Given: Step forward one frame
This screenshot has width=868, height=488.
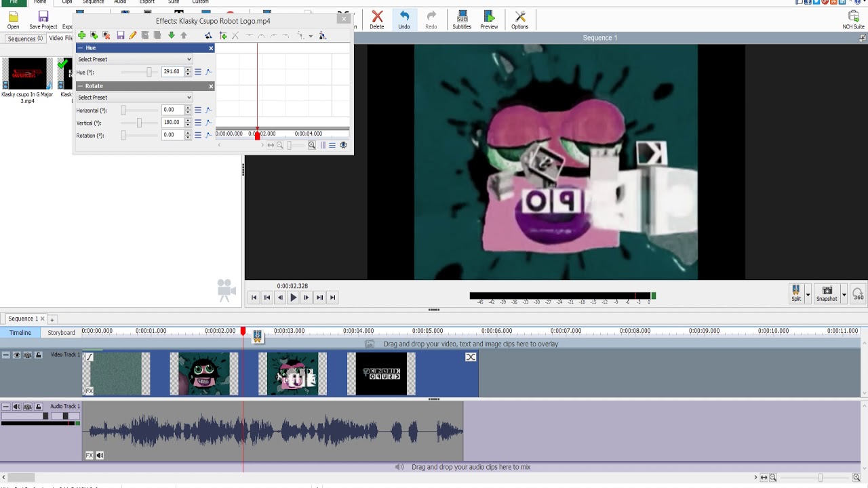Looking at the screenshot, I should pyautogui.click(x=306, y=298).
